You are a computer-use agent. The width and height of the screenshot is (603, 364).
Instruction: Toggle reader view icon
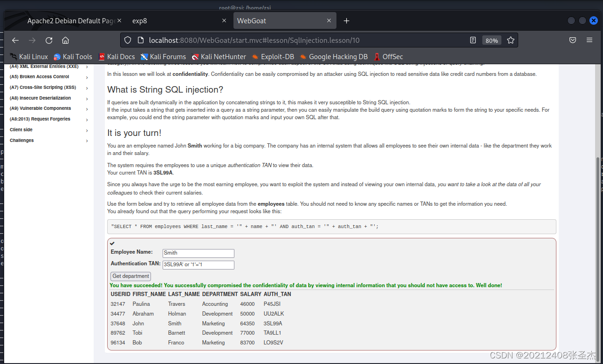coord(473,40)
